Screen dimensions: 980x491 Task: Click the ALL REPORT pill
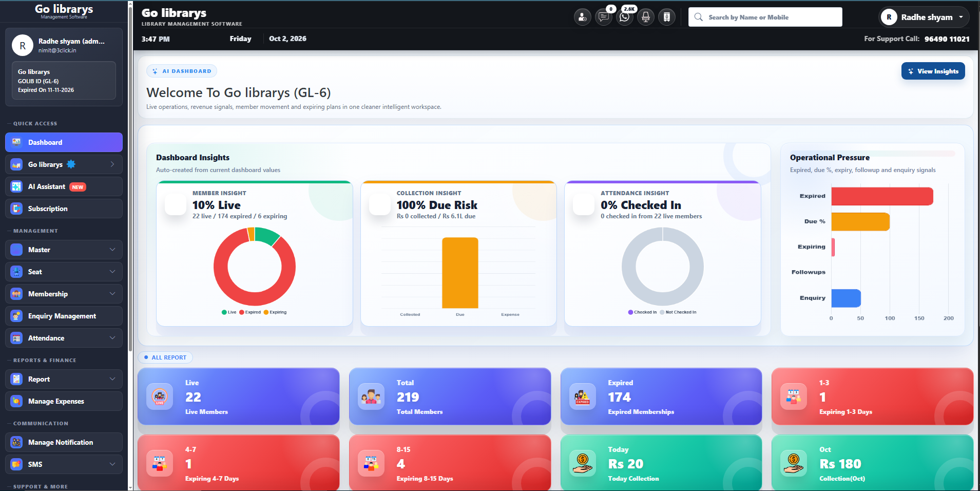pyautogui.click(x=165, y=357)
